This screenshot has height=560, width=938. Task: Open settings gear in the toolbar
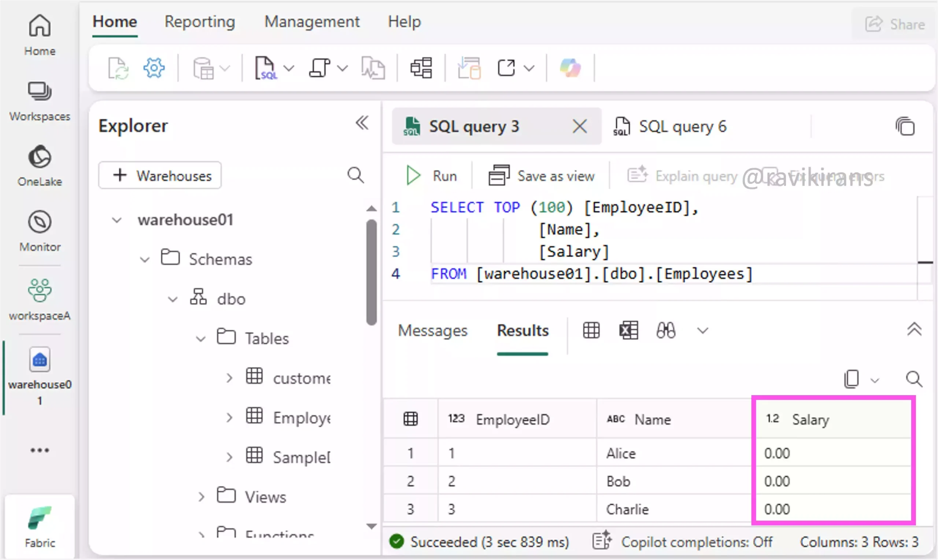point(154,68)
